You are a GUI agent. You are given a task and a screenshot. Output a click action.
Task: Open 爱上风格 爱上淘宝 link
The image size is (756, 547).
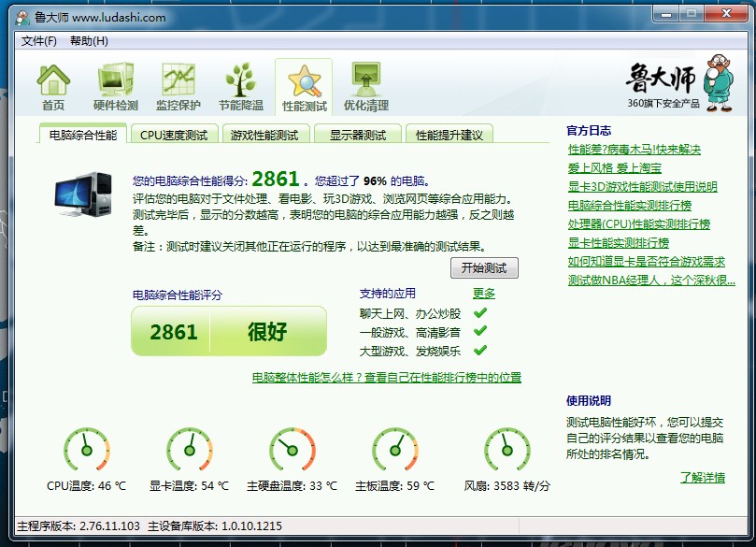[x=614, y=168]
